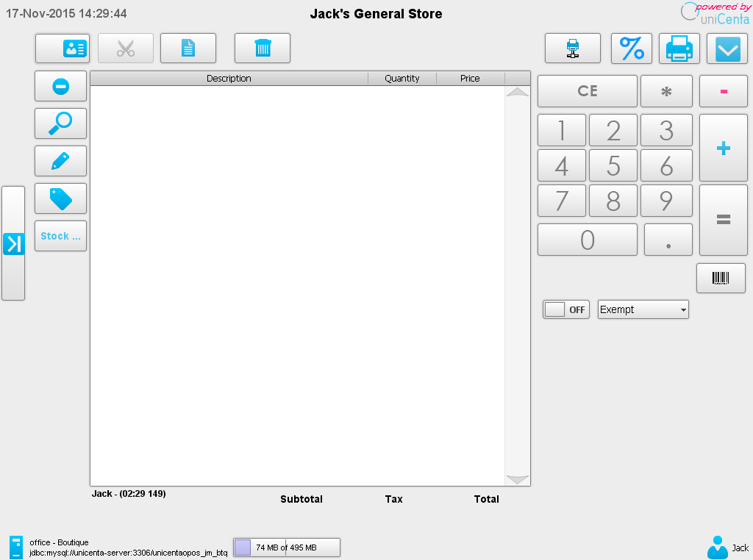The height and width of the screenshot is (560, 753).
Task: Toggle the OFF switch beside Exempt
Action: click(x=566, y=310)
